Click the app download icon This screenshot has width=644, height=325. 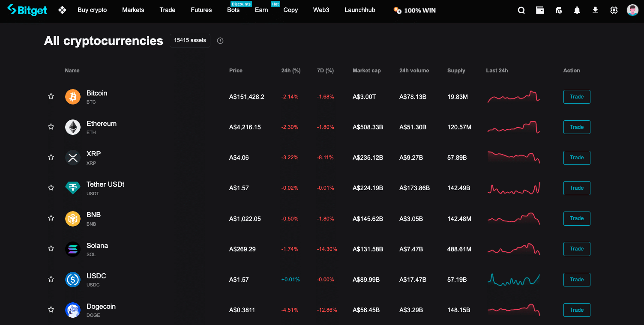click(x=595, y=10)
